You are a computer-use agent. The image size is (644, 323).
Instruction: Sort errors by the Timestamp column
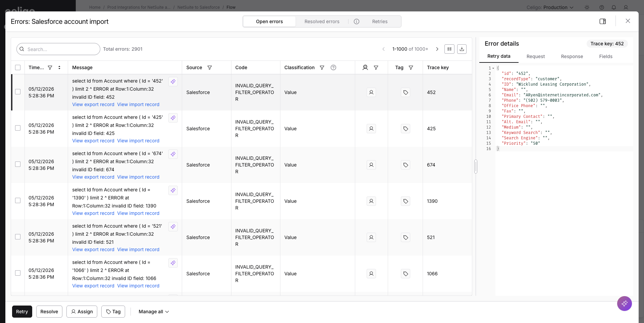coord(59,67)
